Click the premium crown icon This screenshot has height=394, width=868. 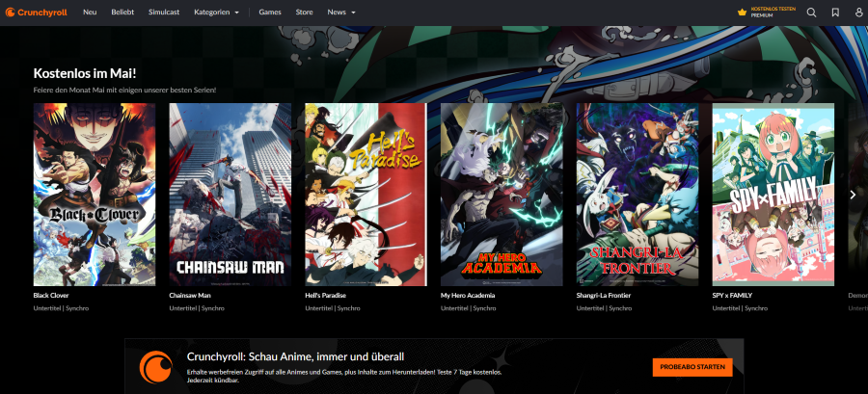(742, 13)
